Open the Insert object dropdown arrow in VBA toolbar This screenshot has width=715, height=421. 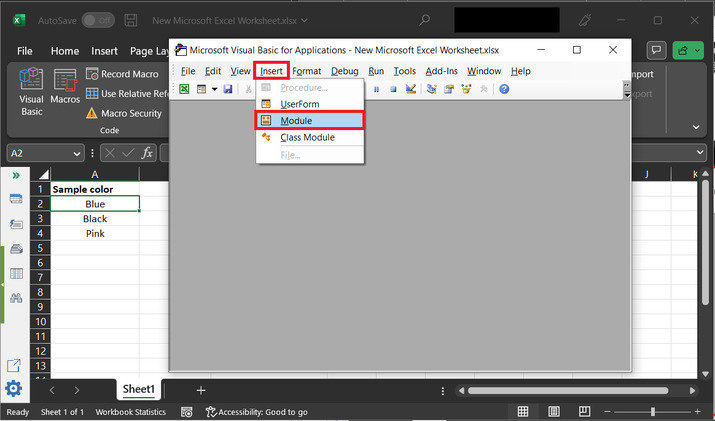tap(214, 89)
